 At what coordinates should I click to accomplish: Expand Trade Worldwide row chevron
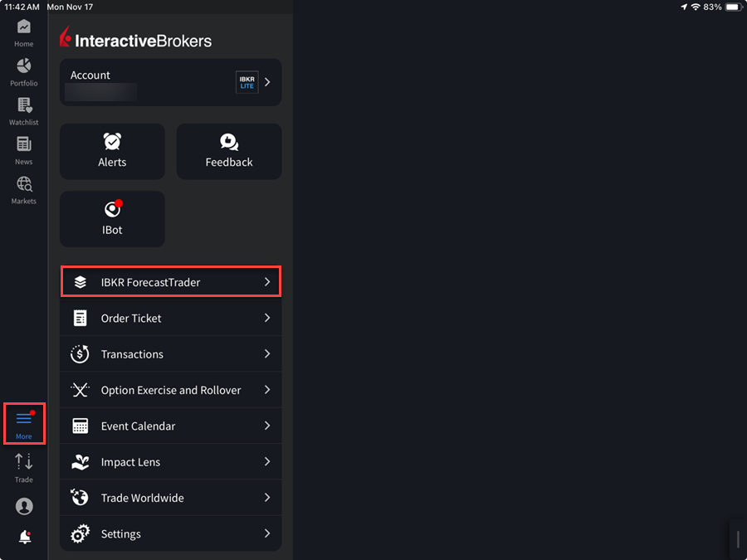click(x=267, y=498)
